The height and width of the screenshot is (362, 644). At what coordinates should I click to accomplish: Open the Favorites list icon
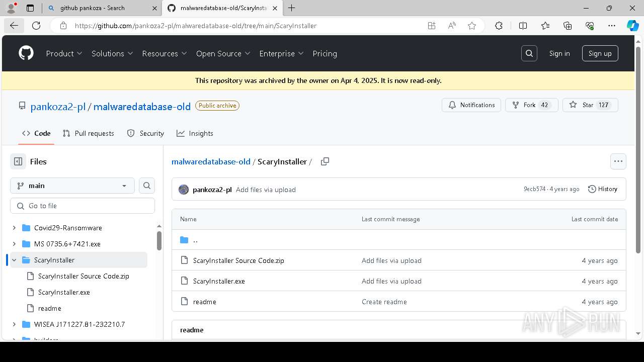545,26
